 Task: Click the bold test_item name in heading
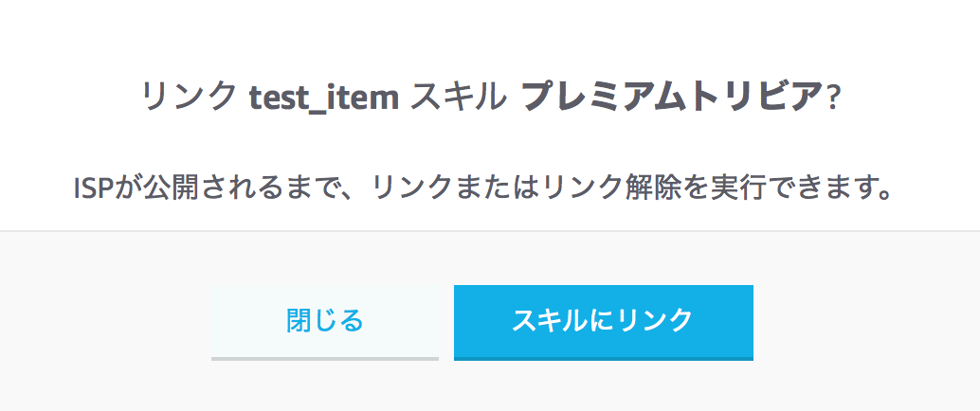[323, 98]
